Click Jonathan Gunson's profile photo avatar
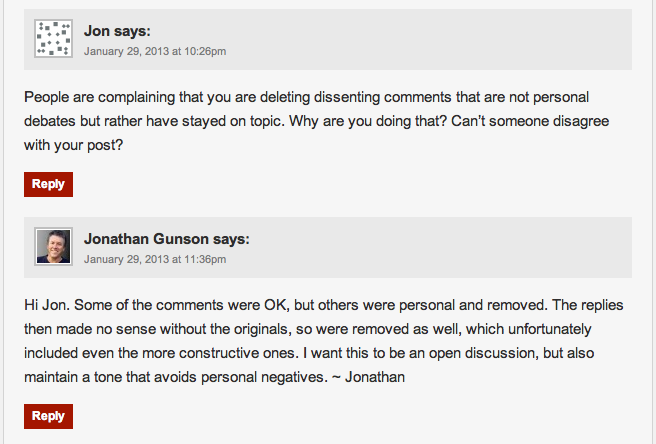The image size is (656, 444). tap(53, 246)
